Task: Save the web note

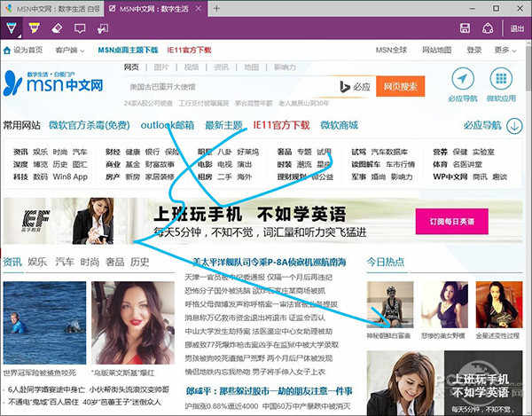Action: pyautogui.click(x=465, y=27)
